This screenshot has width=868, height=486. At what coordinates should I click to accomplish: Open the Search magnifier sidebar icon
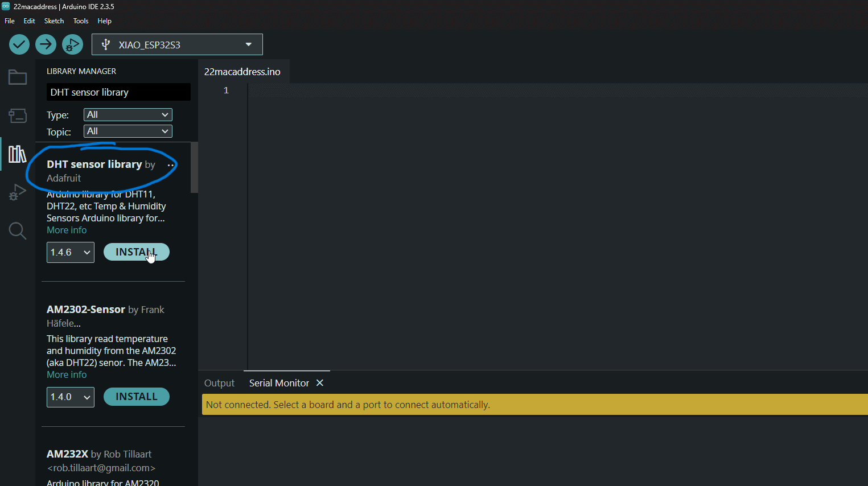18,230
